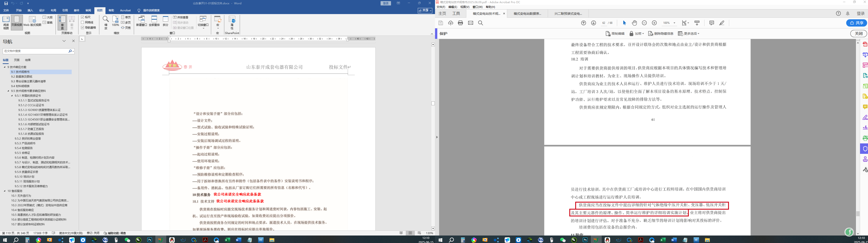
Task: Zoom out the PDF with minus icon
Action: (644, 23)
